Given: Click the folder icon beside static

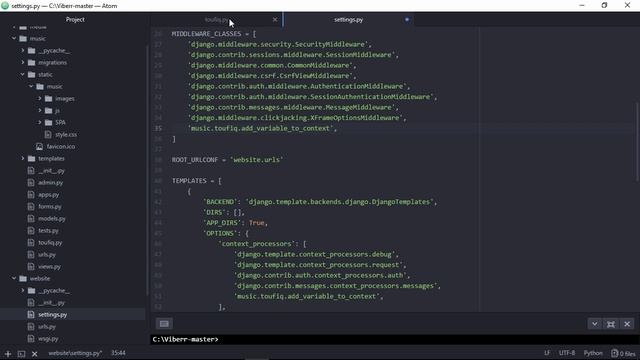Looking at the screenshot, I should pos(31,75).
